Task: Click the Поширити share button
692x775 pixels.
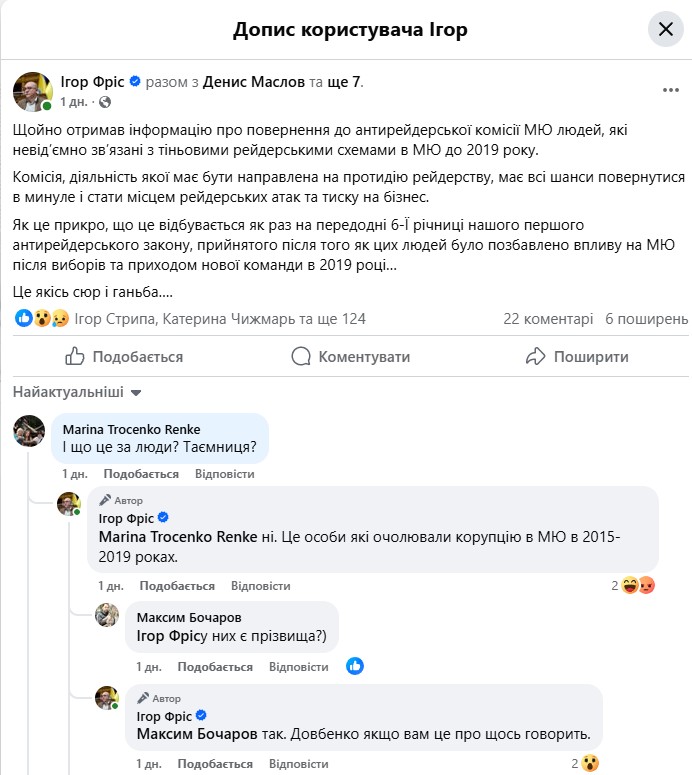Action: coord(577,356)
